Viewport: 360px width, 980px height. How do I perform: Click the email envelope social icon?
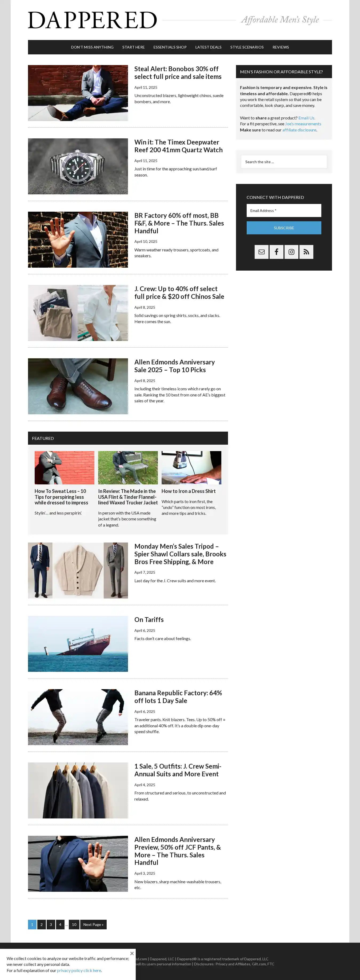pos(261,252)
